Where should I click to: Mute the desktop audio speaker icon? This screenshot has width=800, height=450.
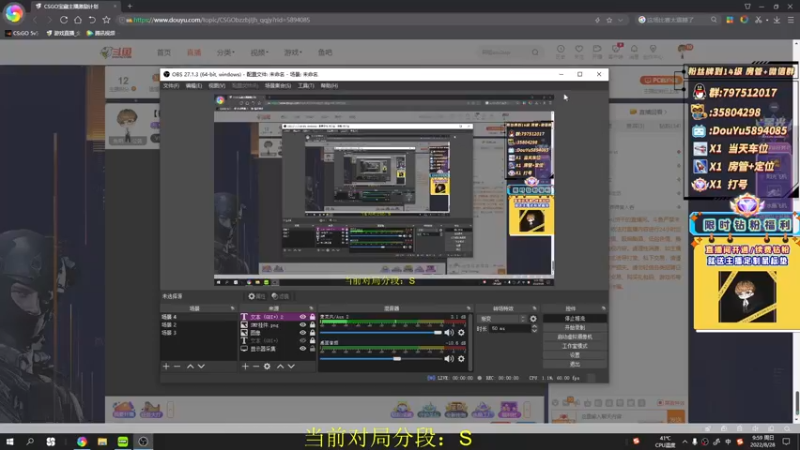(x=448, y=359)
